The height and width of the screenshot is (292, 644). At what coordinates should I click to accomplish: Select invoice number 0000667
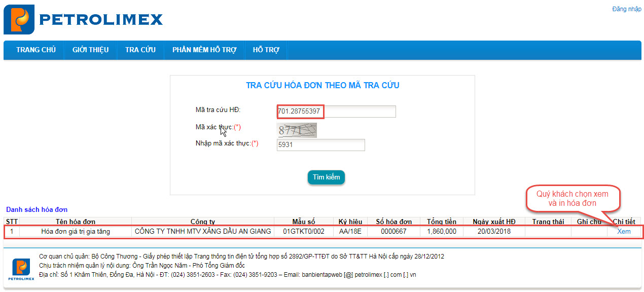[394, 232]
